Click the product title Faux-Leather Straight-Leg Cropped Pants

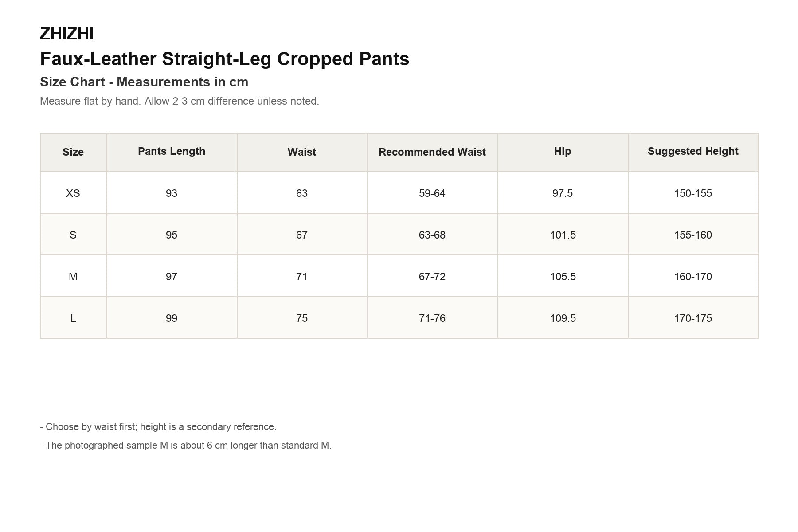click(x=224, y=59)
